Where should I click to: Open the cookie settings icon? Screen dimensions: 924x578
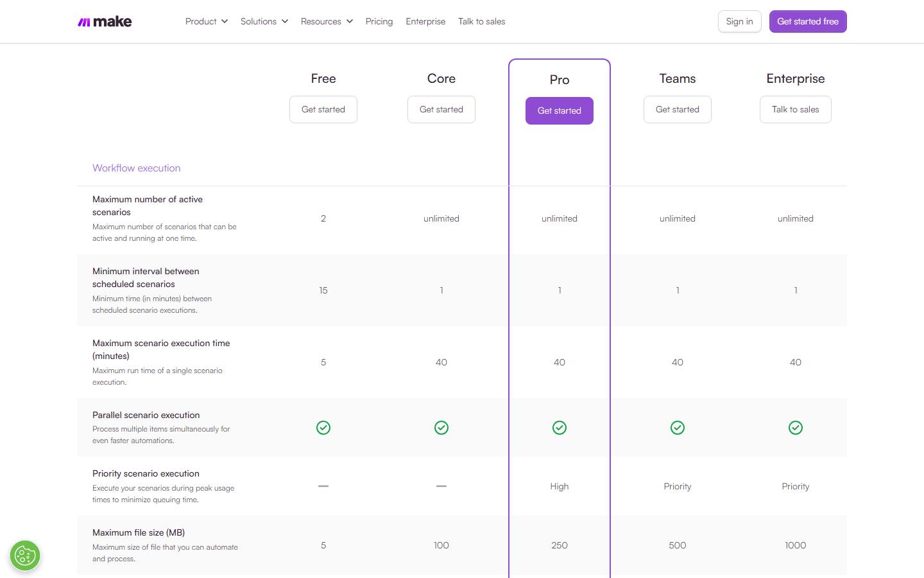(25, 556)
